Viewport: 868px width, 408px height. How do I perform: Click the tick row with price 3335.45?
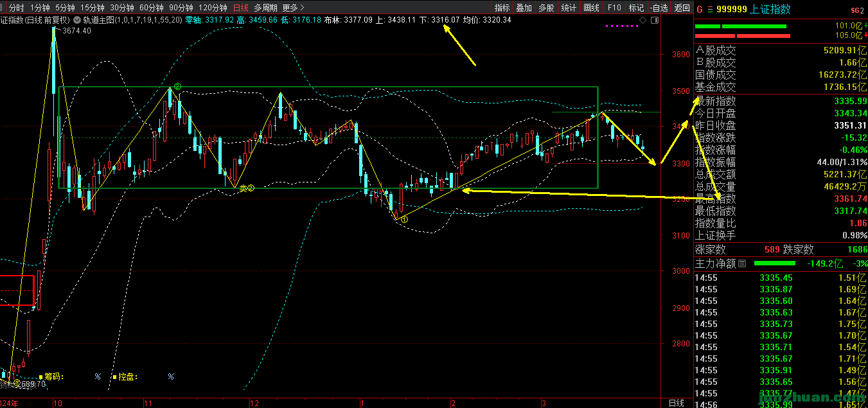tap(781, 278)
